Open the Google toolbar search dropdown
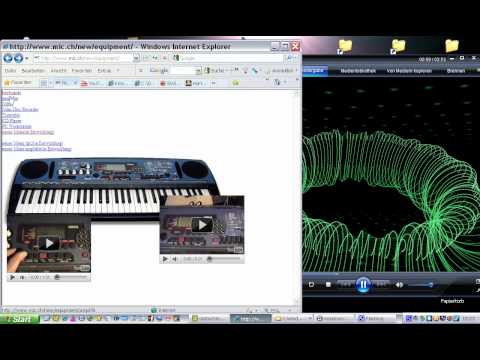Viewport: 480px width, 360px height. click(198, 71)
